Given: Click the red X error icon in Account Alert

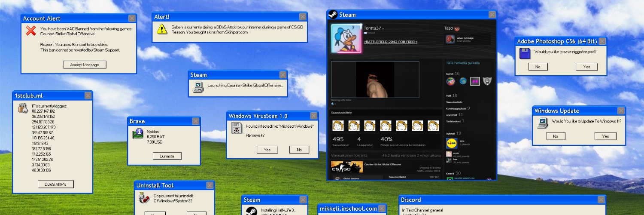Looking at the screenshot, I should pos(30,31).
